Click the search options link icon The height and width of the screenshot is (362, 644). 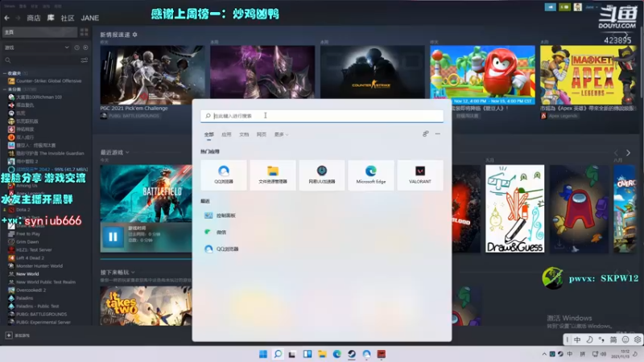tap(426, 134)
